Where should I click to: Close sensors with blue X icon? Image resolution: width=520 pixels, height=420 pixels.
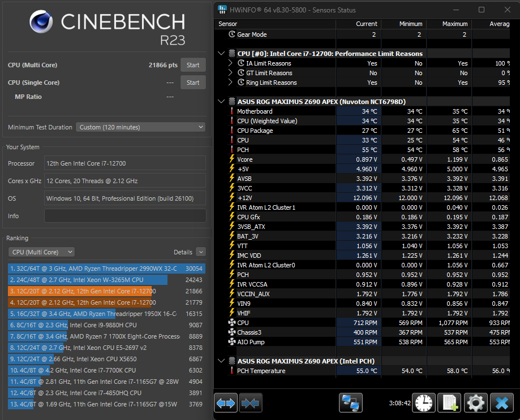tap(502, 403)
